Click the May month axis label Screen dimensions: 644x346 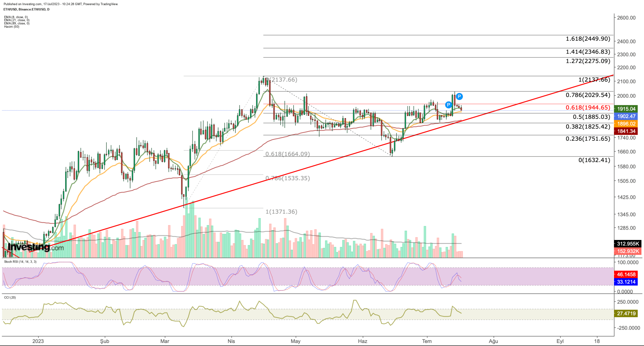point(296,341)
